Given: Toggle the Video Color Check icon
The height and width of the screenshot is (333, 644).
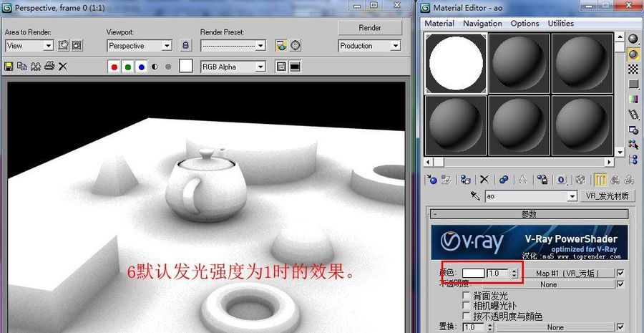Looking at the screenshot, I should [x=633, y=99].
